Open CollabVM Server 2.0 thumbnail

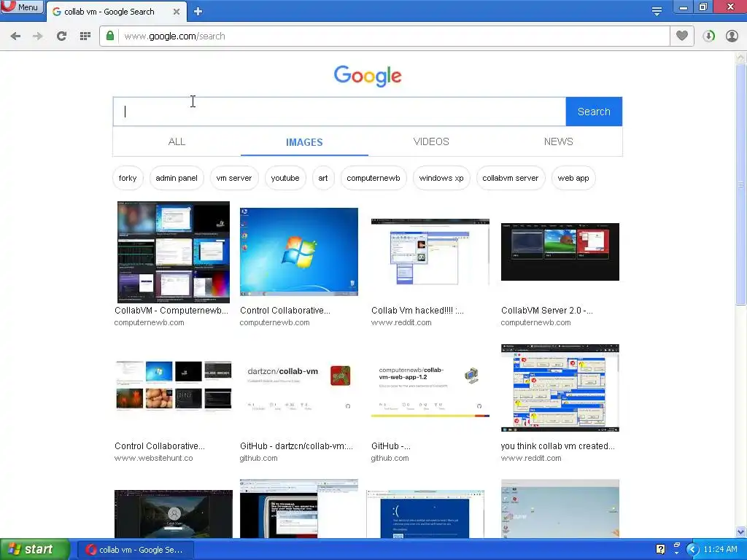[x=560, y=252]
